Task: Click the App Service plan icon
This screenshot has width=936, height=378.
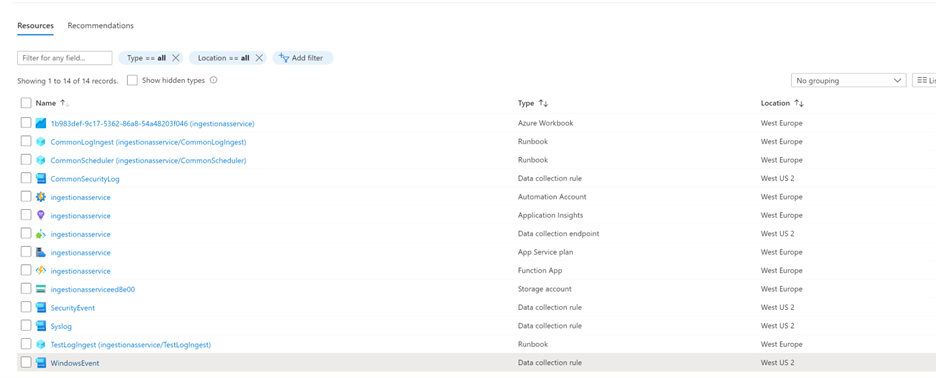Action: 41,253
